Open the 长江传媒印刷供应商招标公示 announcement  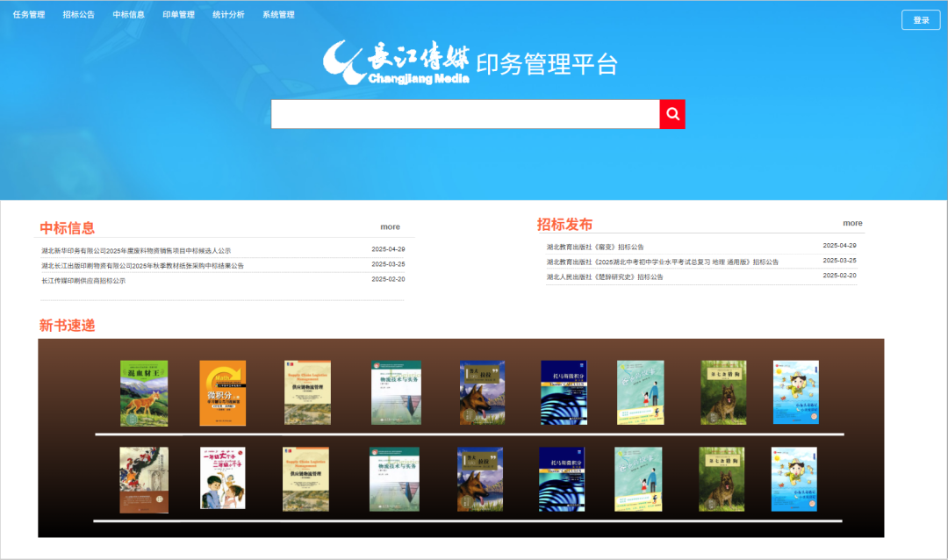(x=83, y=281)
